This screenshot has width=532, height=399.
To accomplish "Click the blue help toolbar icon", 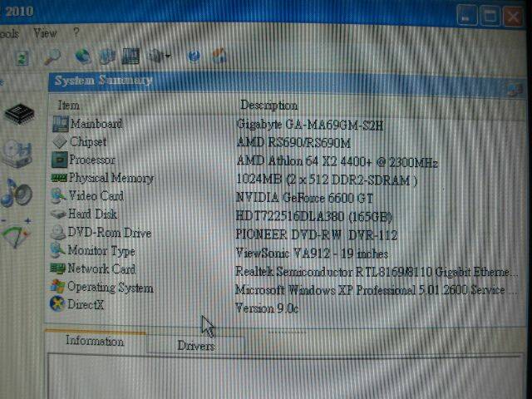I will point(194,56).
